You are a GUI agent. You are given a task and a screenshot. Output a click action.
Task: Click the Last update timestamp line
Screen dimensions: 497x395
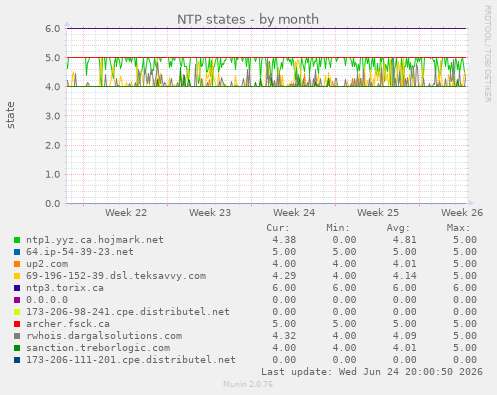[x=372, y=372]
